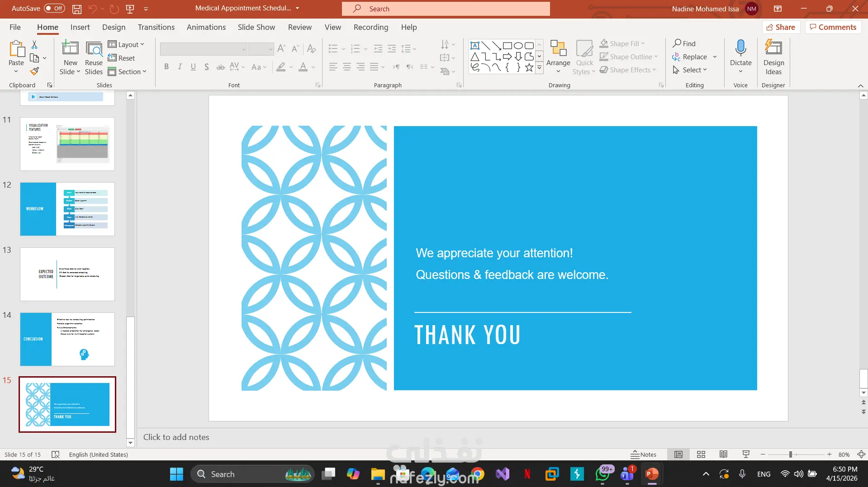
Task: Open Reuse Slides pane
Action: (94, 57)
